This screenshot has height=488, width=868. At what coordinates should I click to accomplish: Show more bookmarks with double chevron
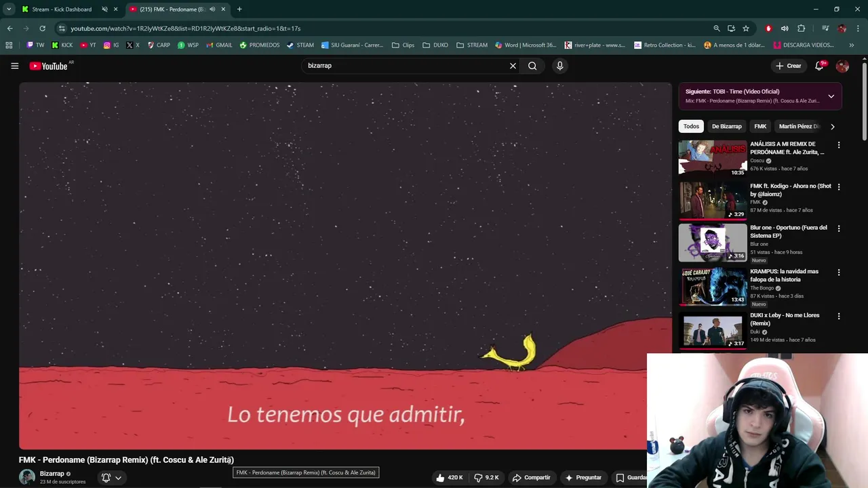pos(852,45)
